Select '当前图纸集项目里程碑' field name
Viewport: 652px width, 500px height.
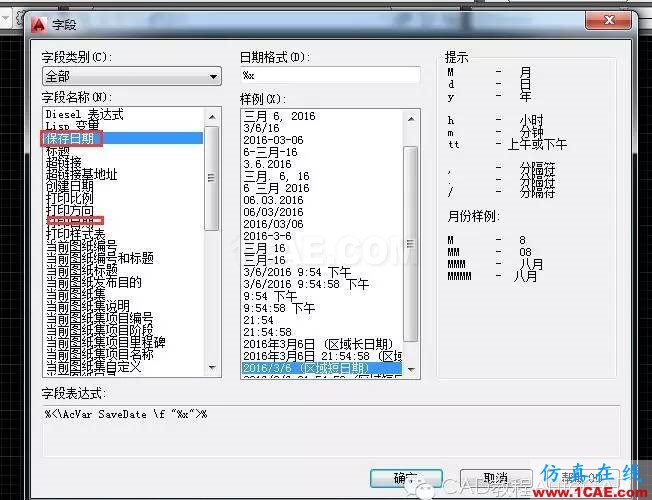(106, 342)
